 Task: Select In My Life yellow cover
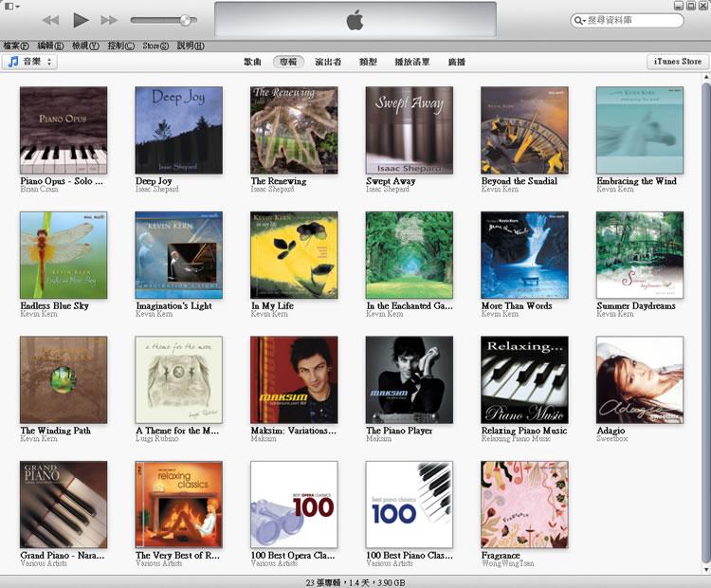(294, 255)
